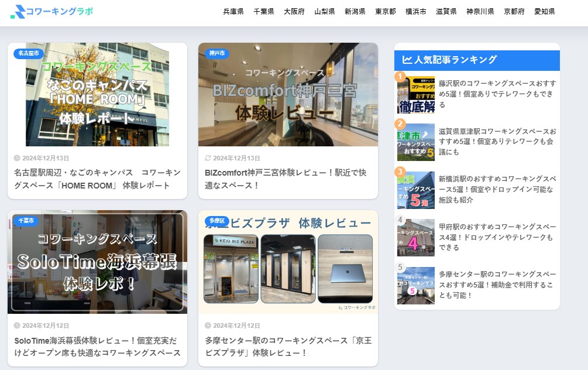
Task: Go to the 神奈川県 category
Action: click(480, 12)
